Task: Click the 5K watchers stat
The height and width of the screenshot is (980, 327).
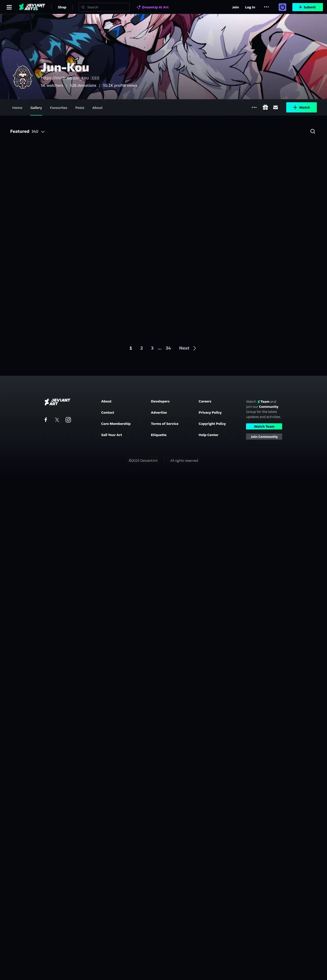Action: click(52, 85)
